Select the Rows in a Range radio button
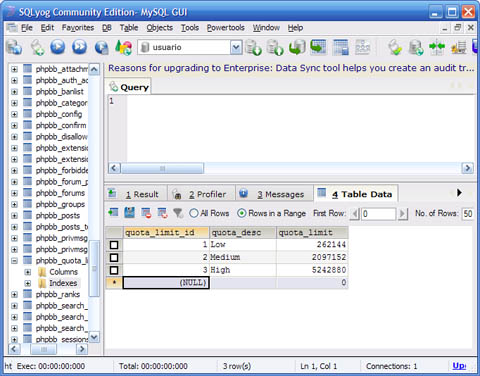This screenshot has height=376, width=480. tap(241, 213)
